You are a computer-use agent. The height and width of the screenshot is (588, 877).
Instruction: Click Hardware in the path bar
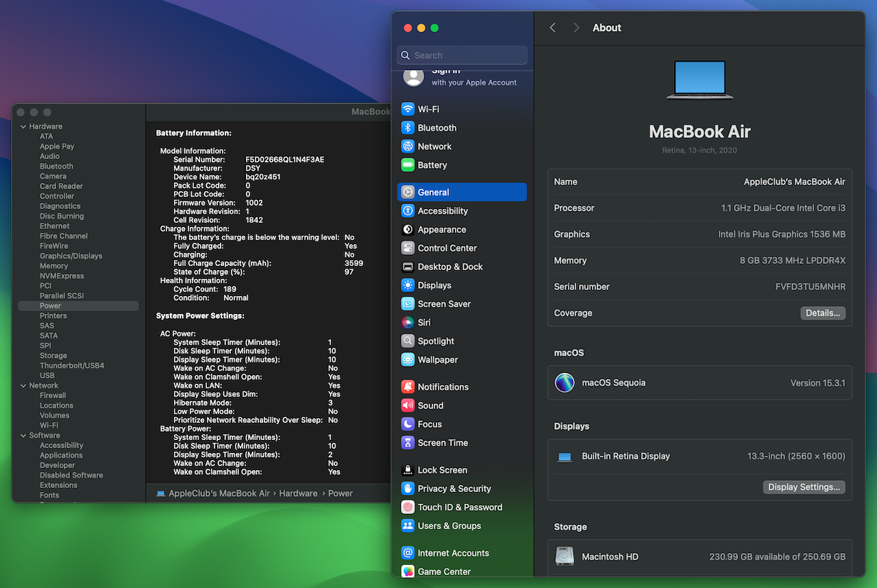[298, 493]
